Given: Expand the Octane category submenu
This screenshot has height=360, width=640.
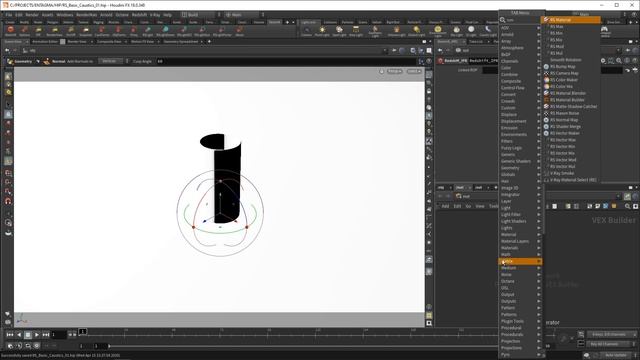Looking at the screenshot, I should 520,281.
